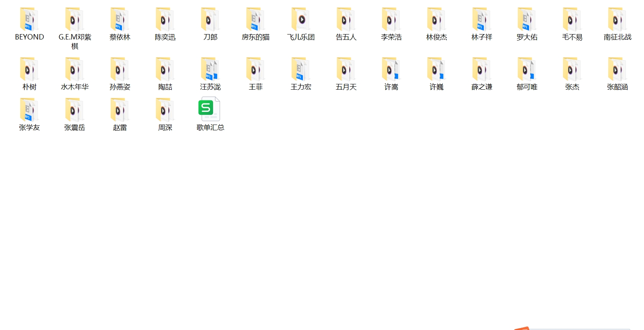The width and height of the screenshot is (644, 330).
Task: Select the 张韶涵 folder icon
Action: tap(618, 69)
